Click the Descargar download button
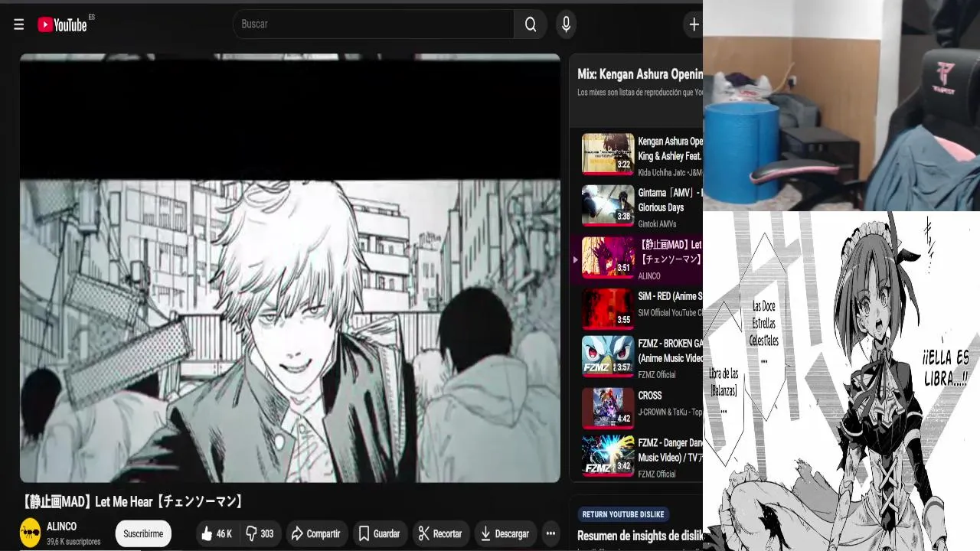980x551 pixels. (505, 533)
